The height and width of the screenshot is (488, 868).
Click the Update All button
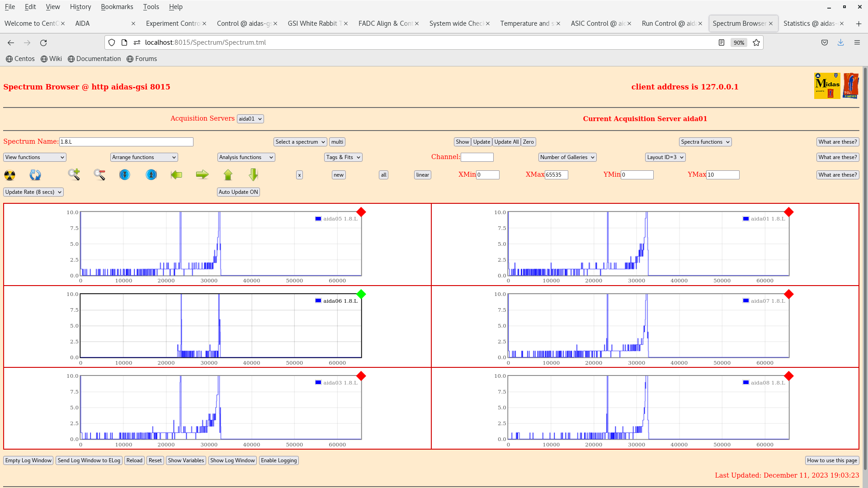click(506, 142)
